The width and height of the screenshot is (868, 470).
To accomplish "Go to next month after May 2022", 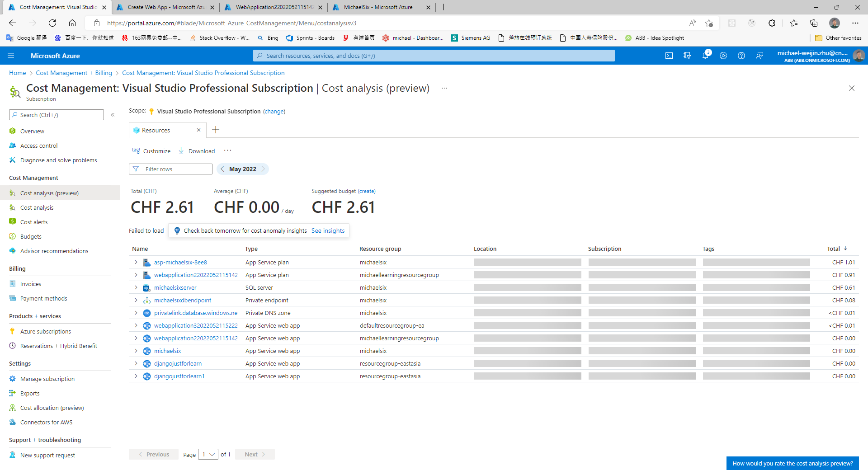I will click(263, 169).
